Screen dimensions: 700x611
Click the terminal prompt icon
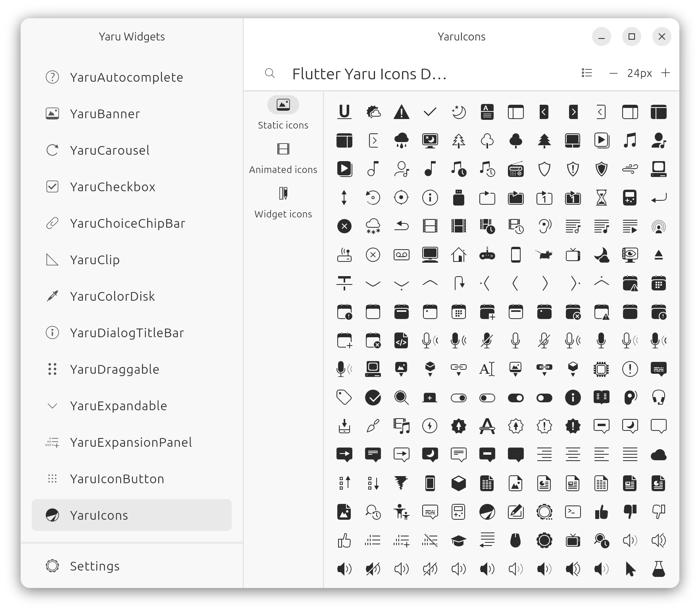pyautogui.click(x=573, y=512)
